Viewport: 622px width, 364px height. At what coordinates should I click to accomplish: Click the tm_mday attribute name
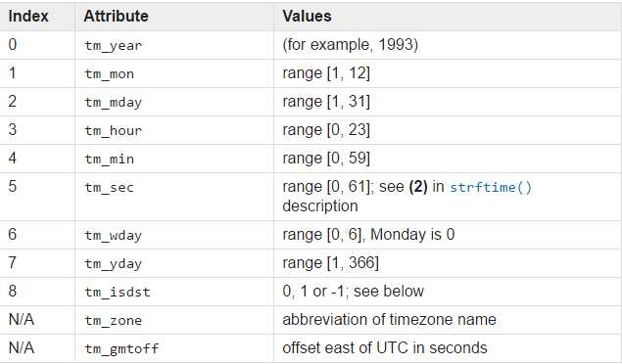tap(113, 103)
